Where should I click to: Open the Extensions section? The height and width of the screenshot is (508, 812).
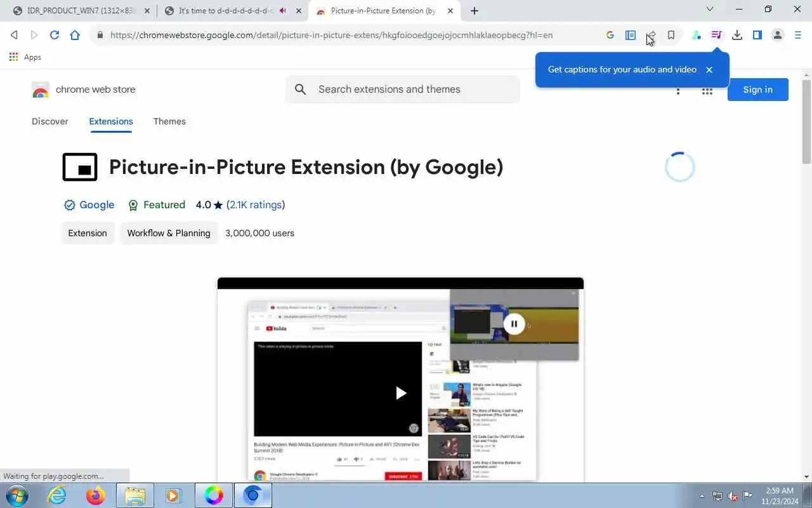[x=111, y=121]
